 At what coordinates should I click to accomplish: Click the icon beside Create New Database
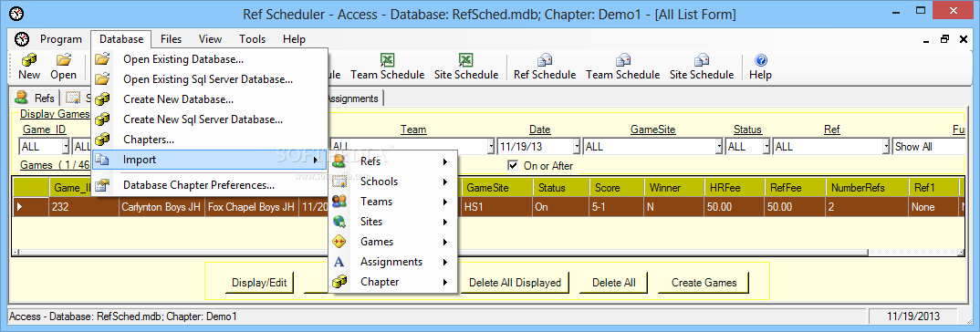[x=102, y=99]
